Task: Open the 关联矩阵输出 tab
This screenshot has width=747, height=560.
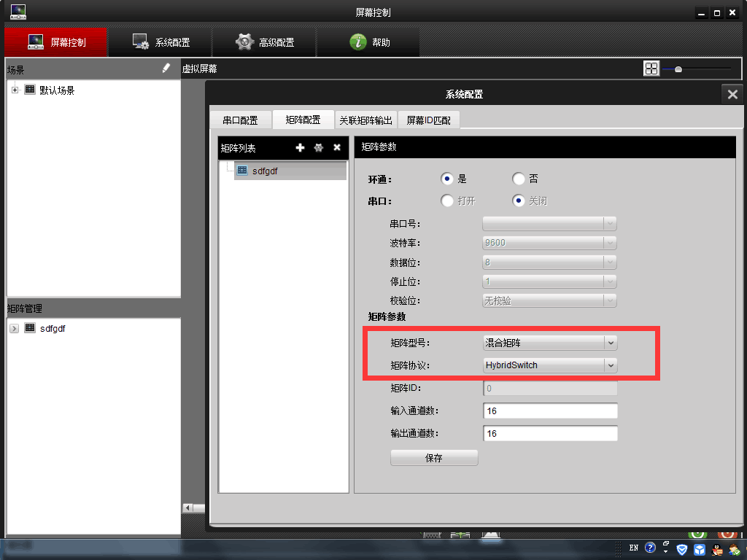Action: tap(366, 120)
